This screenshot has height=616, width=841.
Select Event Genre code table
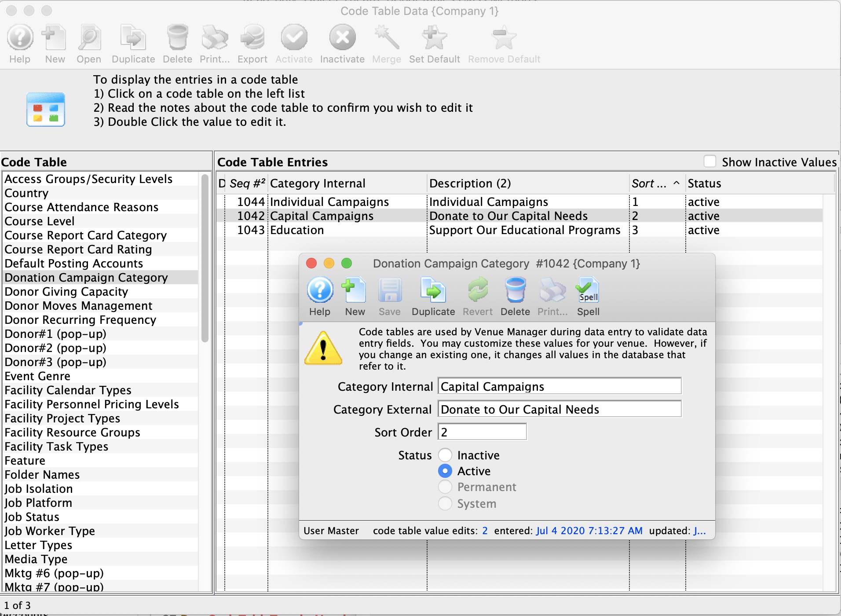tap(100, 376)
